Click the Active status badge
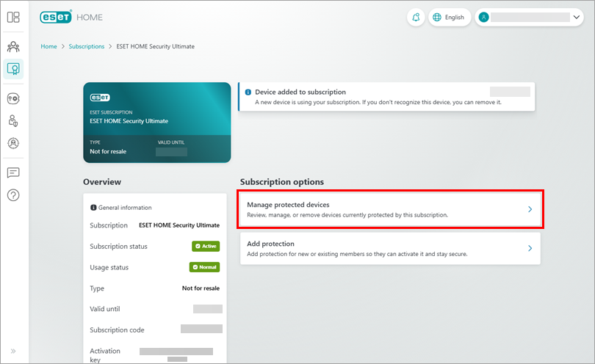The width and height of the screenshot is (595, 364). (x=206, y=246)
